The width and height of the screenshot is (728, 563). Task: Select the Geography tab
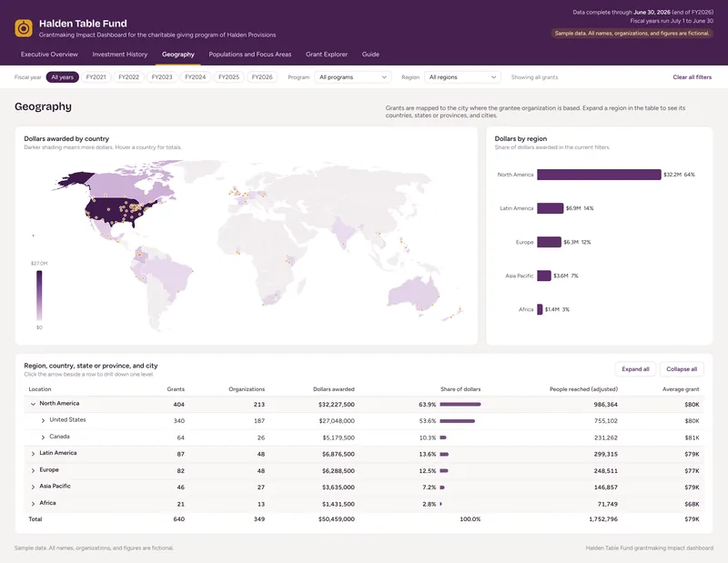pyautogui.click(x=177, y=55)
